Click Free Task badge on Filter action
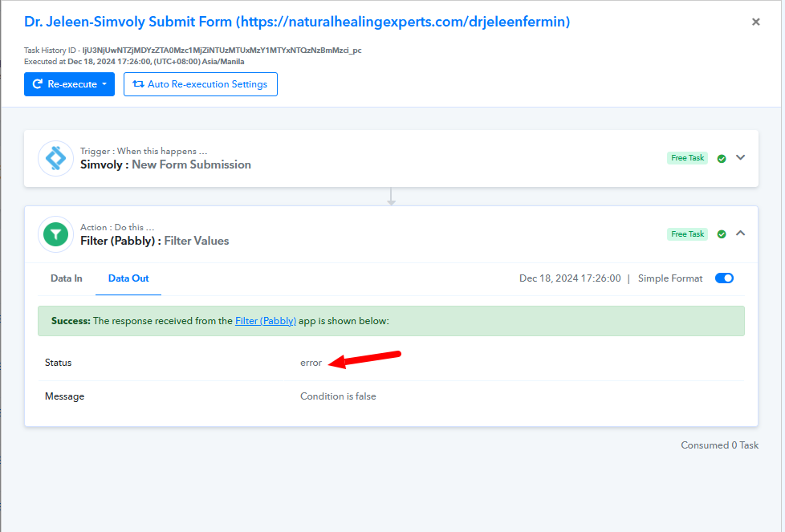 click(x=687, y=234)
